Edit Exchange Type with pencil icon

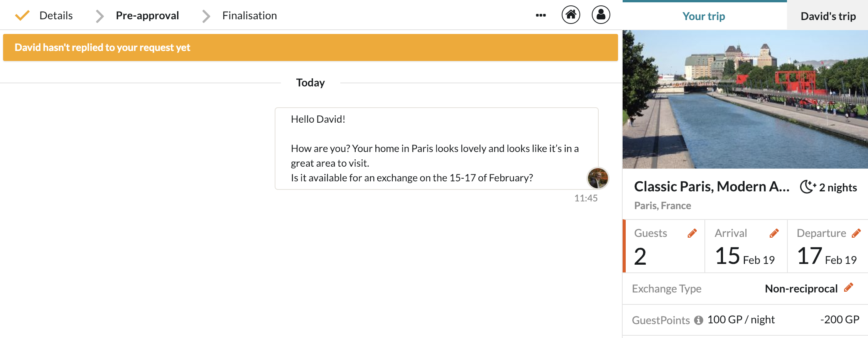pos(848,288)
